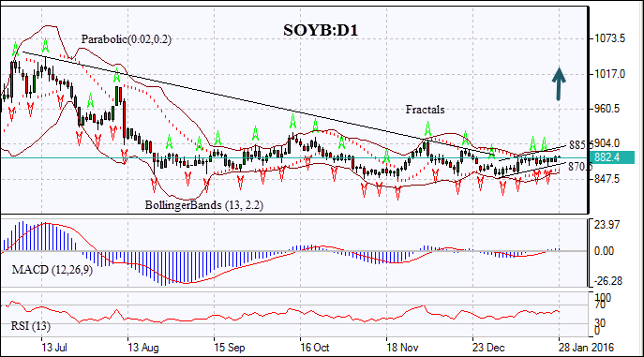This screenshot has width=644, height=357.
Task: Select the 28 Jan 2016 date label
Action: 586,348
